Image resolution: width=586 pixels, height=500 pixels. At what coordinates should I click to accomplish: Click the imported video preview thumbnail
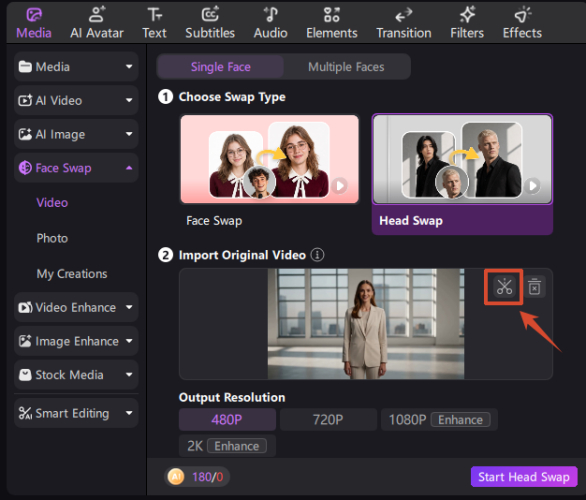pos(366,324)
